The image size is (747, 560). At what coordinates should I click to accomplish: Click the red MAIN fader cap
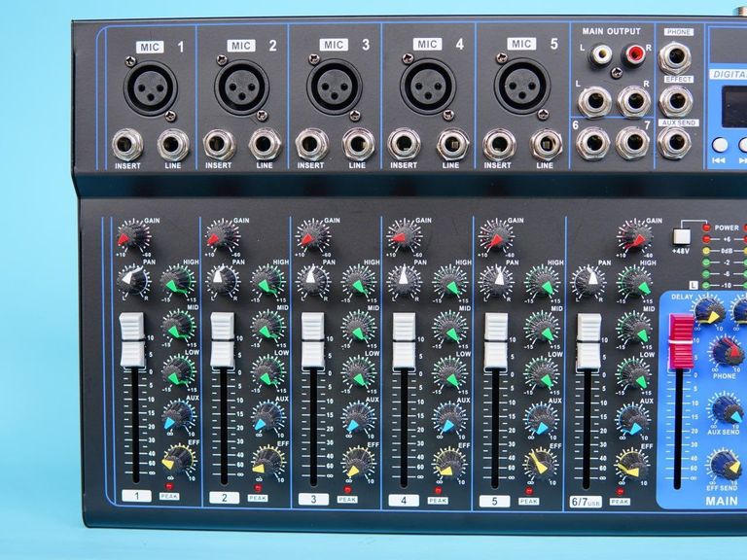click(678, 340)
